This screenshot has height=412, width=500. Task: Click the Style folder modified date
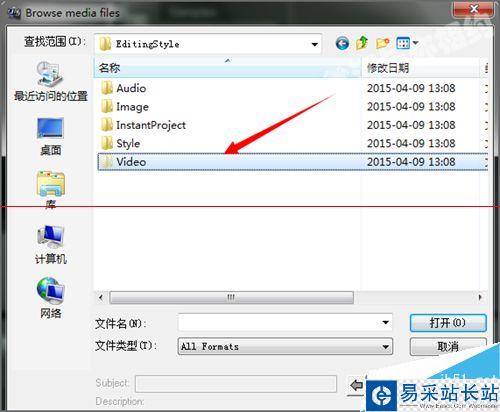point(411,143)
